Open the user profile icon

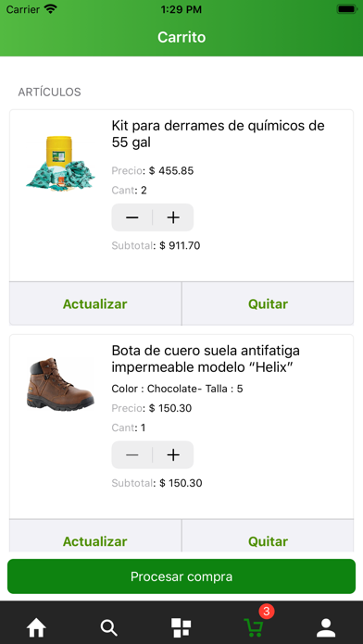click(x=326, y=628)
